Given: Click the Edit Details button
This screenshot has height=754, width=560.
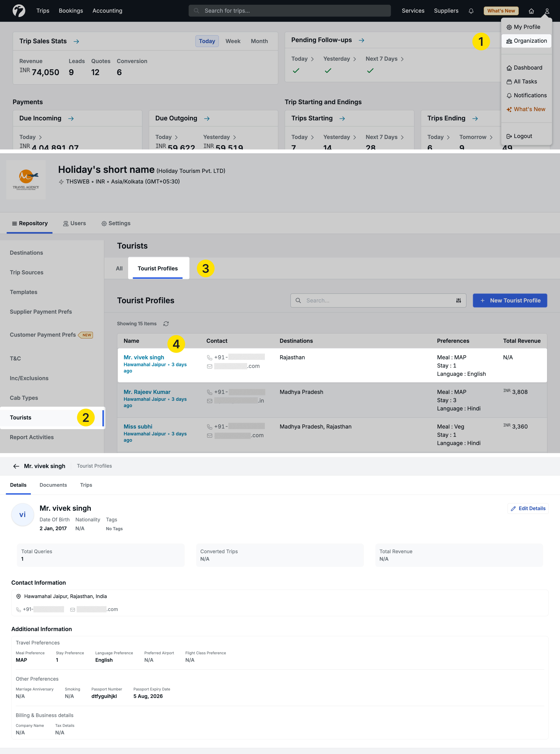Looking at the screenshot, I should tap(528, 508).
